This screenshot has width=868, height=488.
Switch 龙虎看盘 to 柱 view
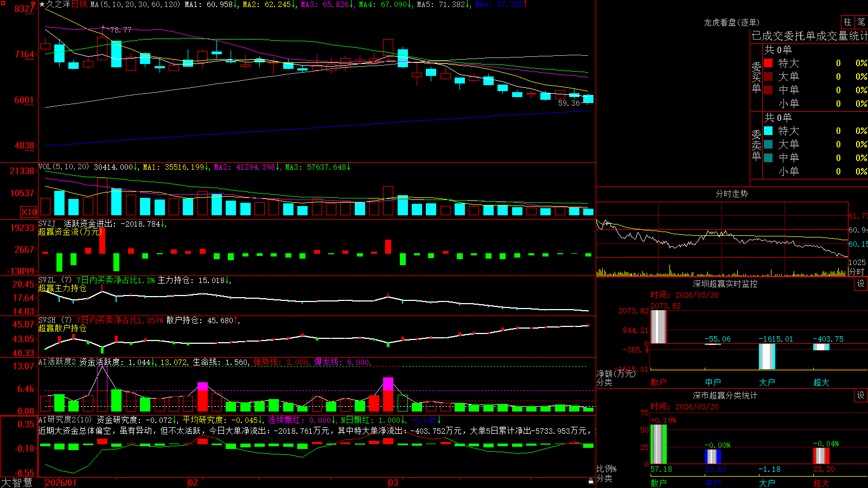pos(847,22)
